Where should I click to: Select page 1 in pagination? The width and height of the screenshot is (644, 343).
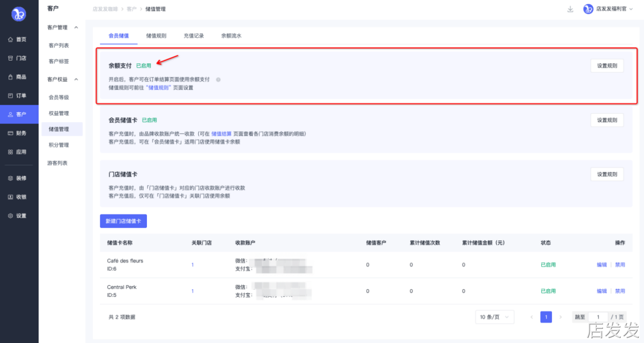546,317
